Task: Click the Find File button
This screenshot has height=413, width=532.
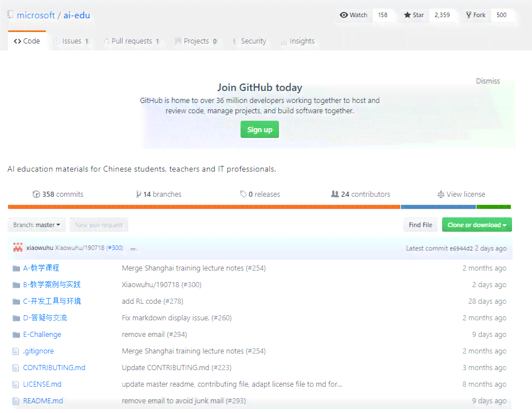Action: pos(420,225)
